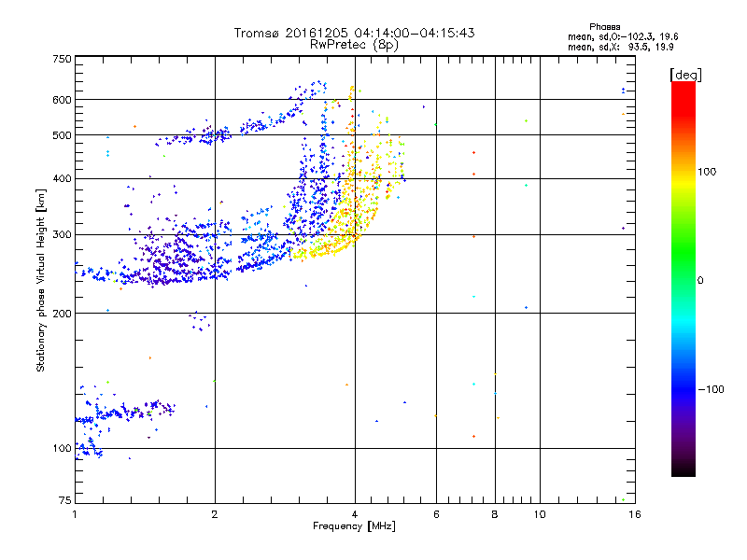Click the colorbar label "0"
This screenshot has width=747, height=560.
[700, 281]
